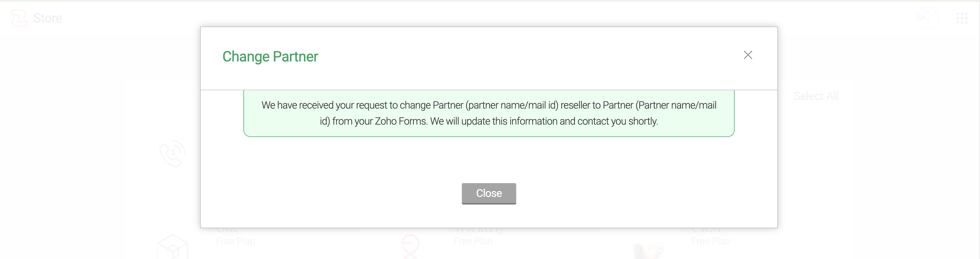
Task: Click Free Plan label under Workerly
Action: point(473,241)
